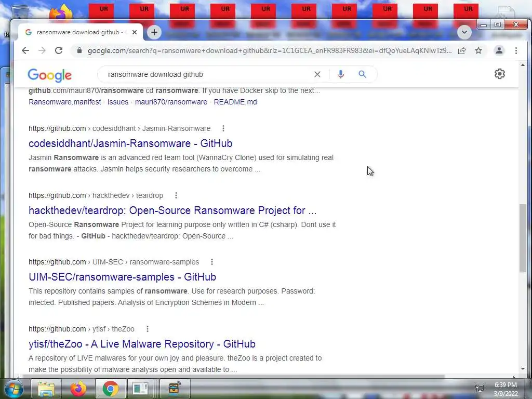Open a new browser tab
This screenshot has width=532, height=399.
(154, 32)
